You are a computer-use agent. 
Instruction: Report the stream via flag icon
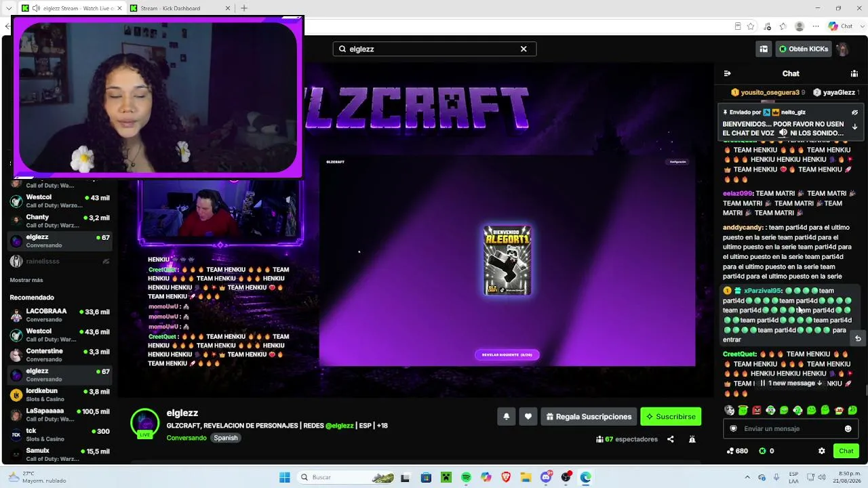(692, 439)
